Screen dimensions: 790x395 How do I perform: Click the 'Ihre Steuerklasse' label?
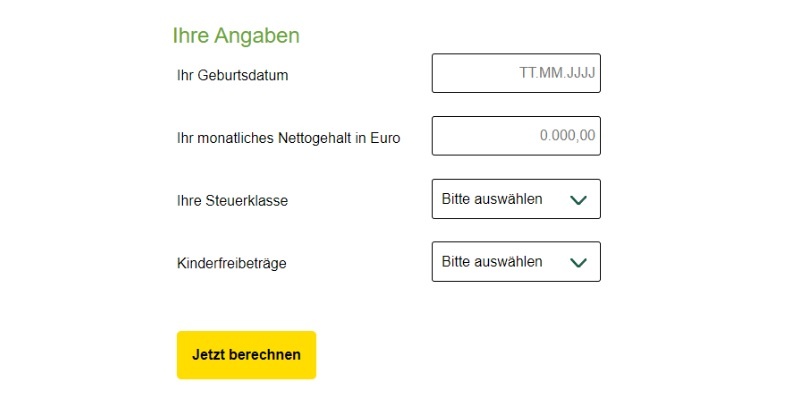232,201
